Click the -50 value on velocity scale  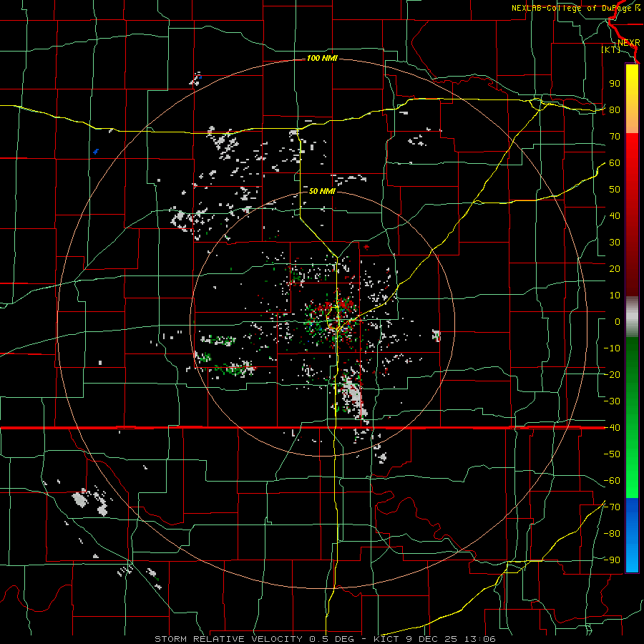tap(612, 454)
